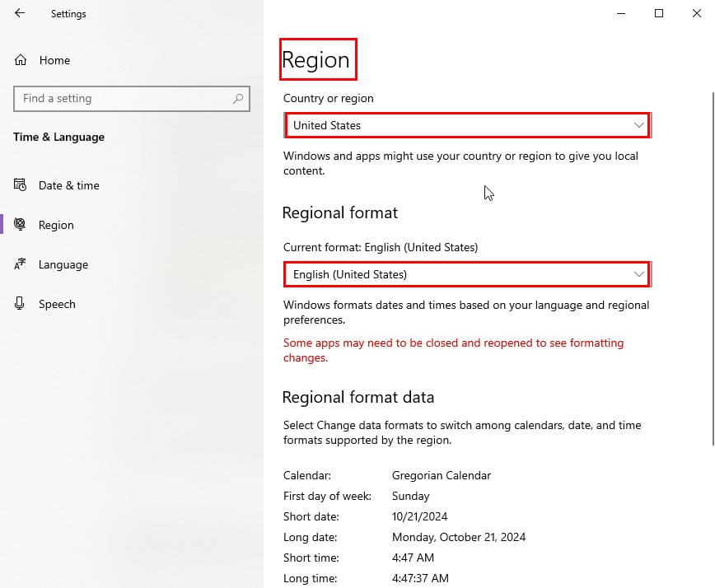Click the search magnifier icon
The width and height of the screenshot is (715, 588).
click(x=238, y=99)
